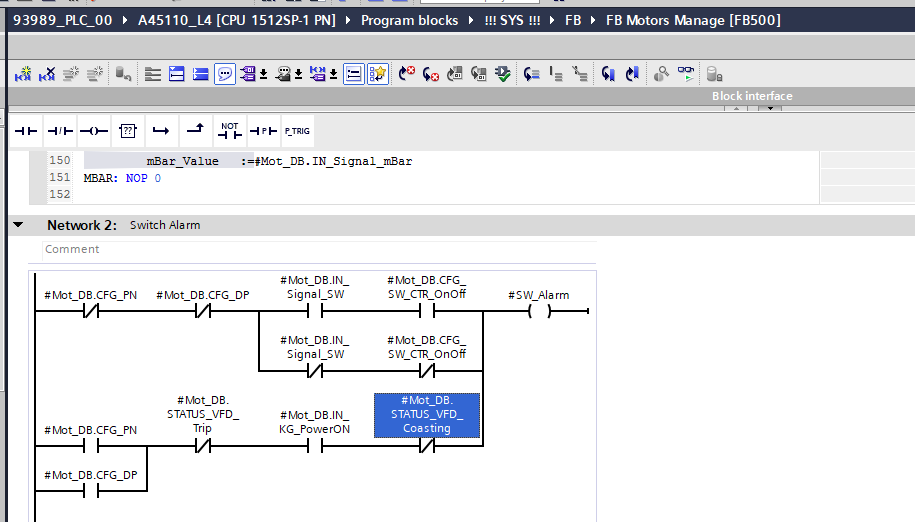Select the IN_KG_PowerON contact
The width and height of the screenshot is (915, 522).
pyautogui.click(x=315, y=446)
